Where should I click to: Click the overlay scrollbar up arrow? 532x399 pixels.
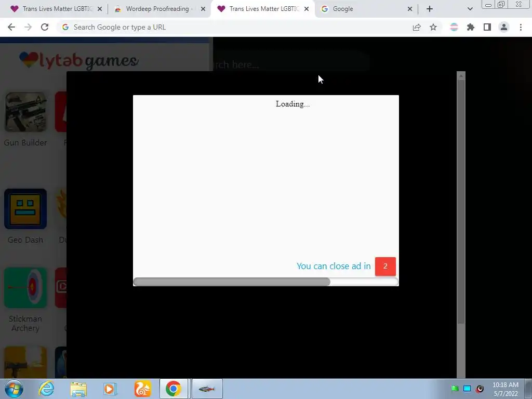click(x=461, y=76)
